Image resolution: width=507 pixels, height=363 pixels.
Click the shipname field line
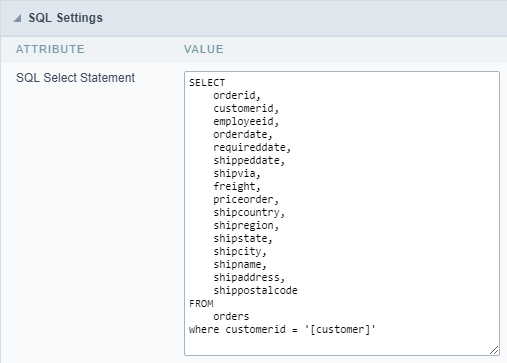tap(240, 265)
